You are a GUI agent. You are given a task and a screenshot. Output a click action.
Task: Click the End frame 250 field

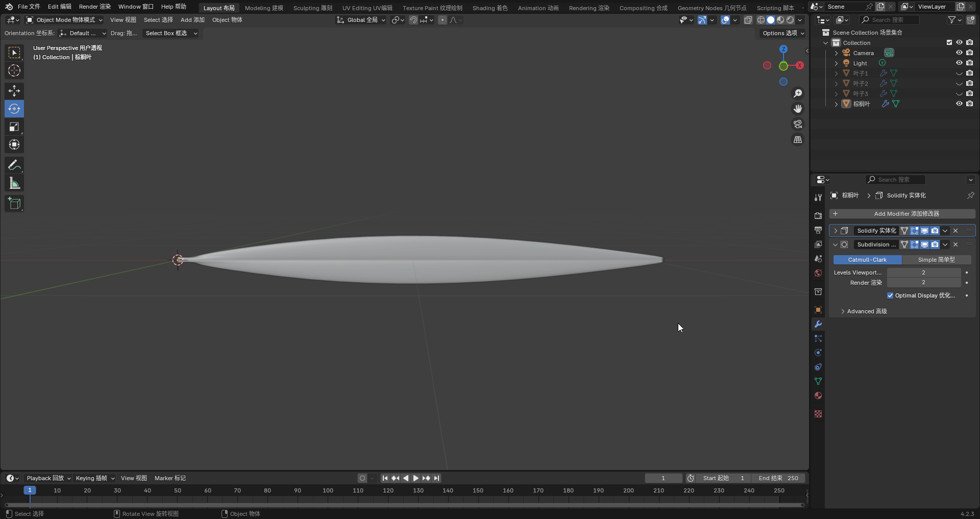point(778,478)
